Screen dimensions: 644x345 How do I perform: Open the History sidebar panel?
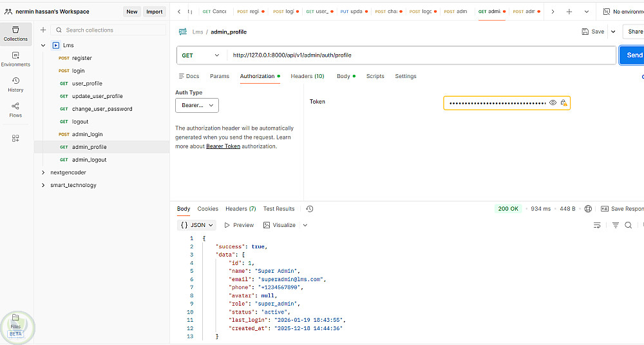[x=15, y=84]
